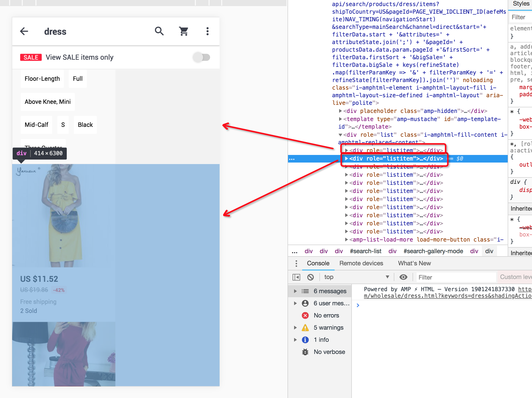This screenshot has height=398, width=532.
Task: Switch to What's New tab
Action: tap(414, 263)
